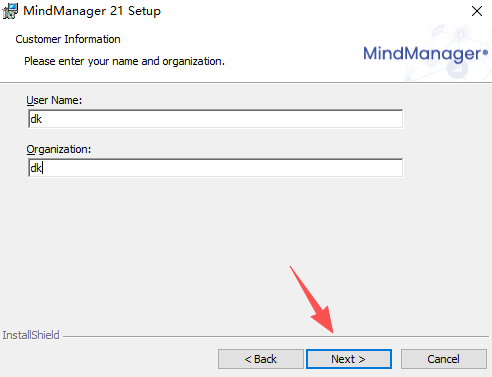The width and height of the screenshot is (492, 377).
Task: Select the Organization label
Action: tap(59, 149)
